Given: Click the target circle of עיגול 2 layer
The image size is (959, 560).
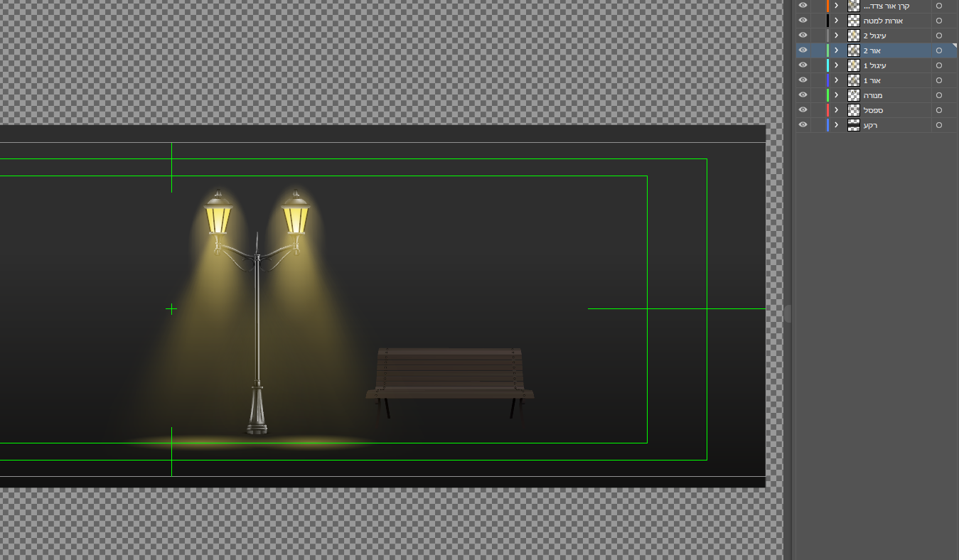Looking at the screenshot, I should click(x=939, y=36).
